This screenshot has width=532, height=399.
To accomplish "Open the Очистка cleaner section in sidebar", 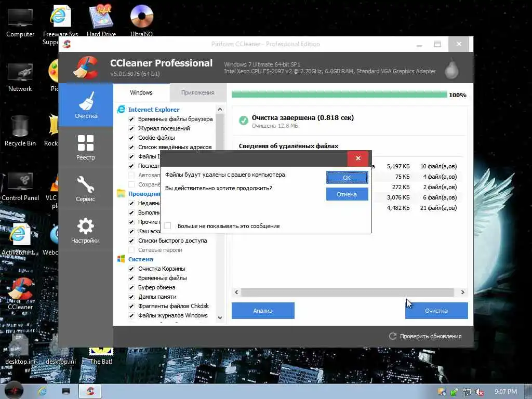I will 86,105.
